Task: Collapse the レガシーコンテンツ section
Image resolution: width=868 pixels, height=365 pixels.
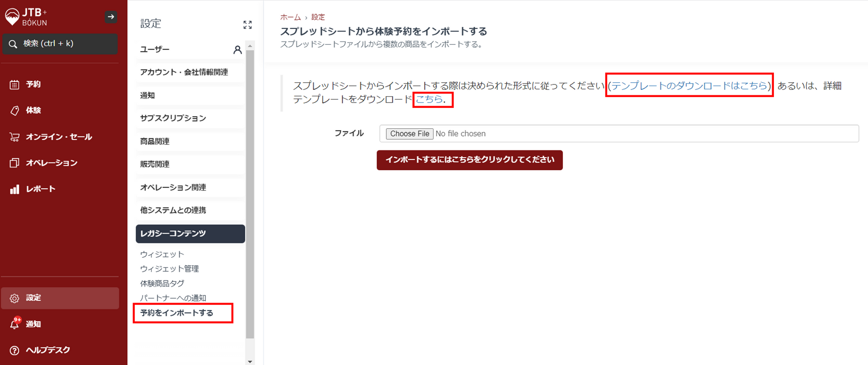Action: tap(190, 234)
